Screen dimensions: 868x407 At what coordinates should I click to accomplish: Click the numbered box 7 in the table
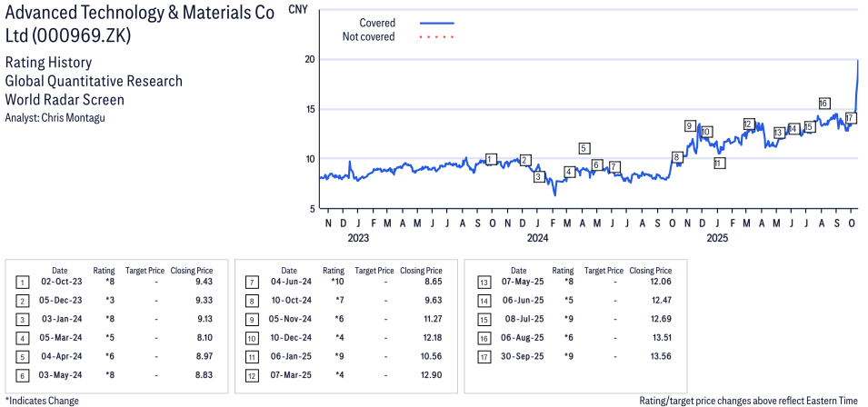pos(252,282)
